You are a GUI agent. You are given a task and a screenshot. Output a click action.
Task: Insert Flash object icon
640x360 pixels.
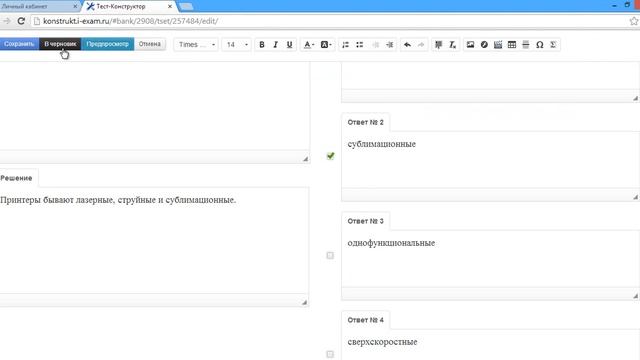click(484, 44)
